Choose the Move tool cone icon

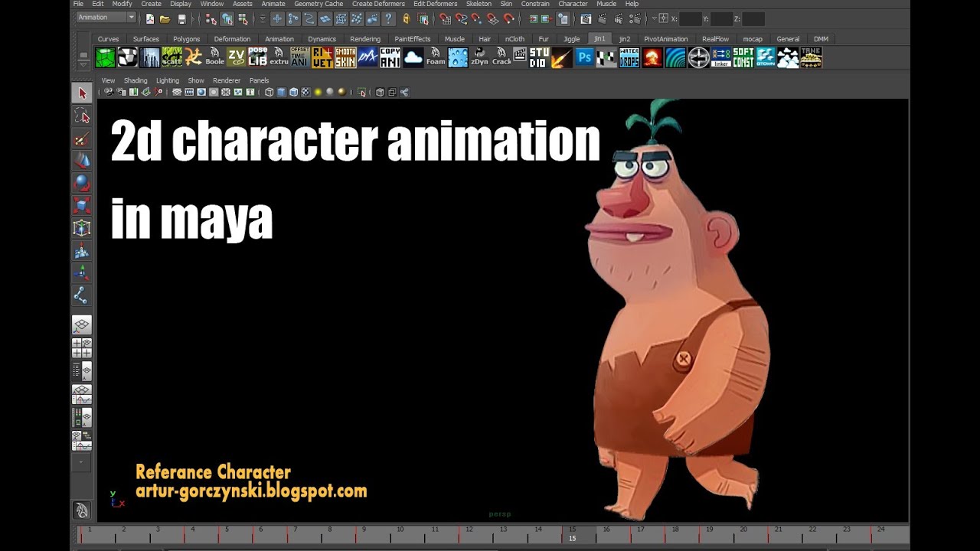[x=82, y=161]
